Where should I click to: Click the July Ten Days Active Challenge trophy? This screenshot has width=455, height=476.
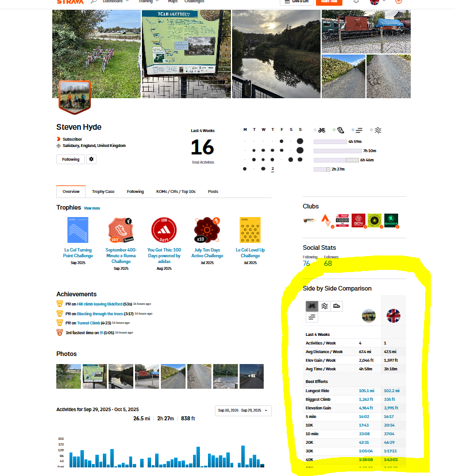point(207,230)
